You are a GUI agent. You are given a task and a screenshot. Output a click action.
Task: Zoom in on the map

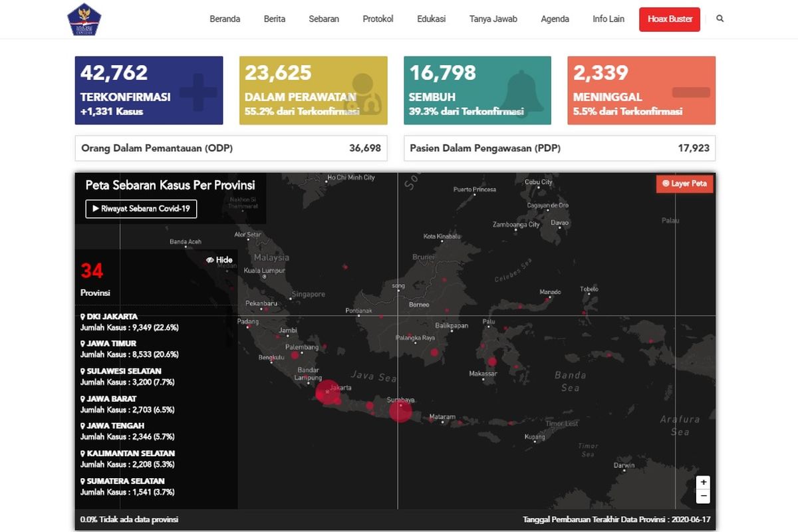coord(704,482)
